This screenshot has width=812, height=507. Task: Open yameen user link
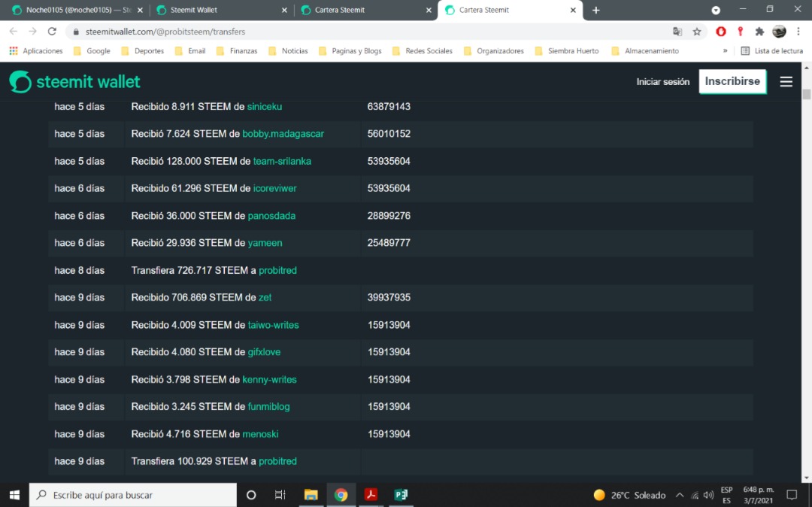265,243
